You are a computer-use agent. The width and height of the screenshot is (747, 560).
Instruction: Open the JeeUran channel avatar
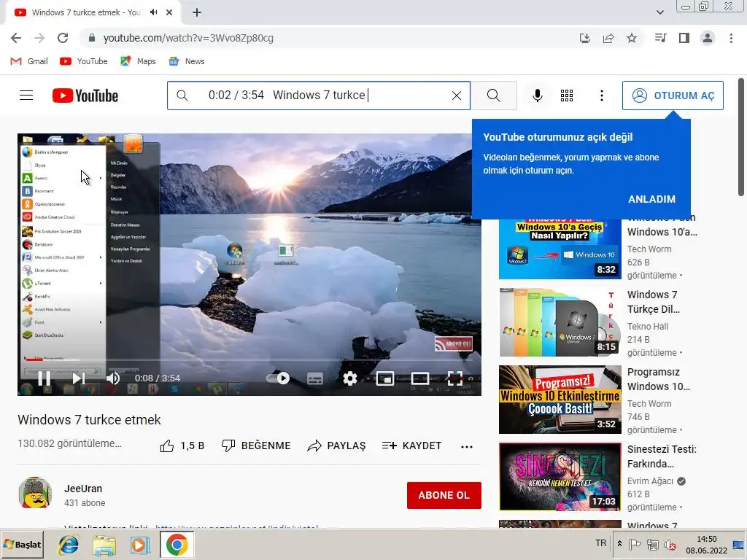35,493
